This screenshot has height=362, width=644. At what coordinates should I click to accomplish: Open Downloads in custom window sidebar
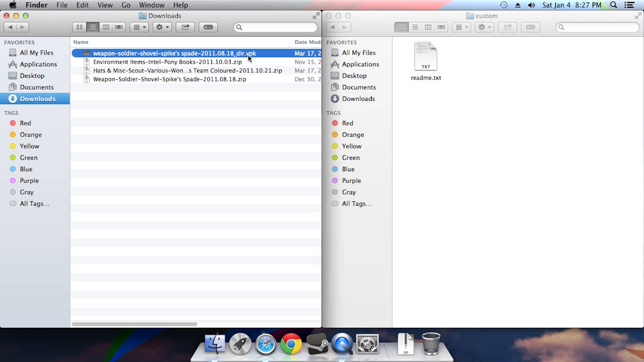(357, 99)
